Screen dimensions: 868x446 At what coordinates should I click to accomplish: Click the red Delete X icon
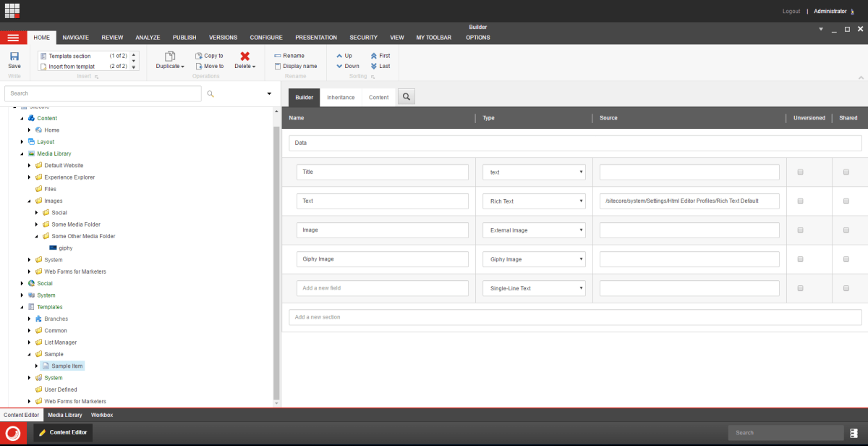click(x=244, y=56)
